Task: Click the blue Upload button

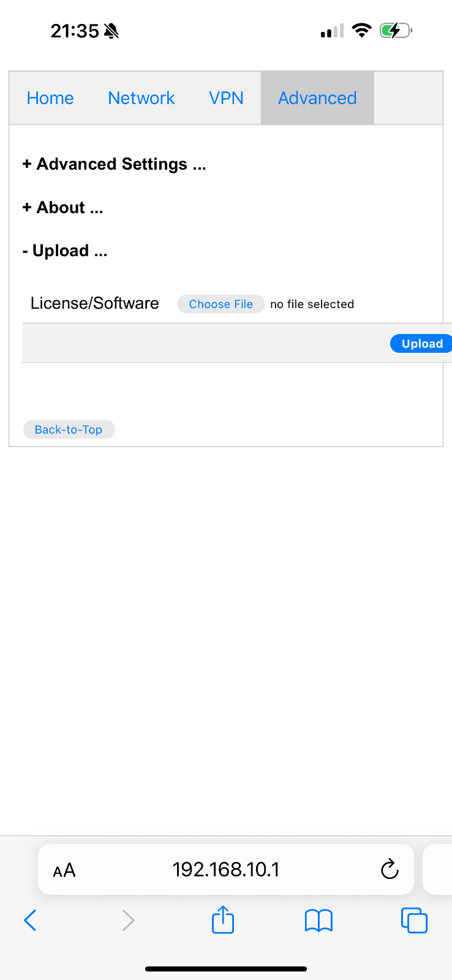Action: tap(421, 344)
